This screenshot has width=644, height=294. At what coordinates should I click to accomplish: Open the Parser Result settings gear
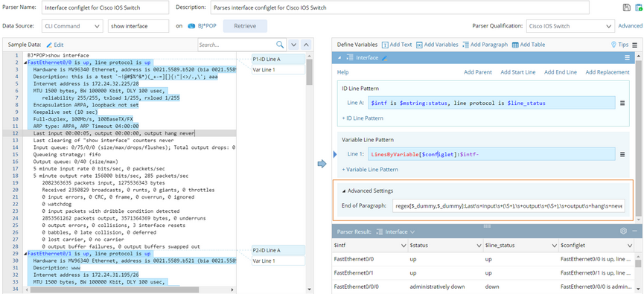[623, 231]
